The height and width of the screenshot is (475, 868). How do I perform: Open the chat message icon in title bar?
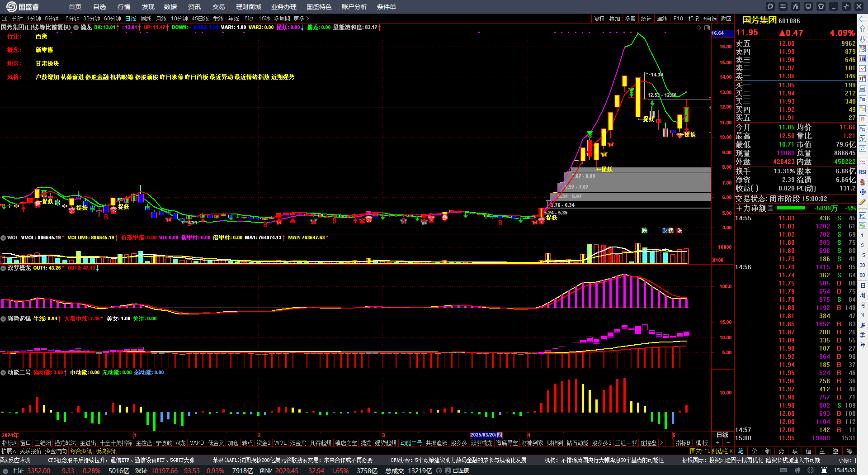(770, 6)
